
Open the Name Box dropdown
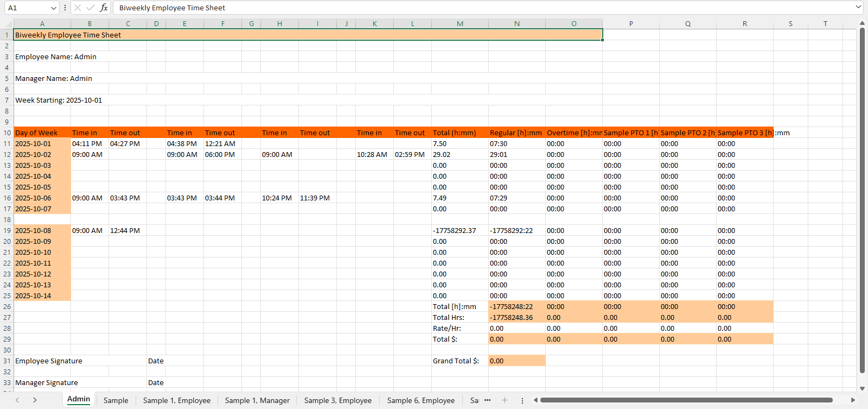53,8
